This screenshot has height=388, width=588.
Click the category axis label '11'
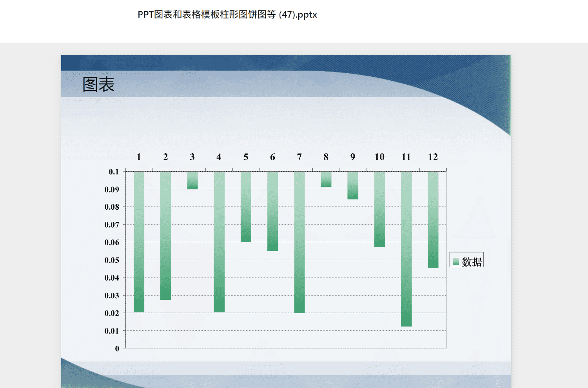406,157
